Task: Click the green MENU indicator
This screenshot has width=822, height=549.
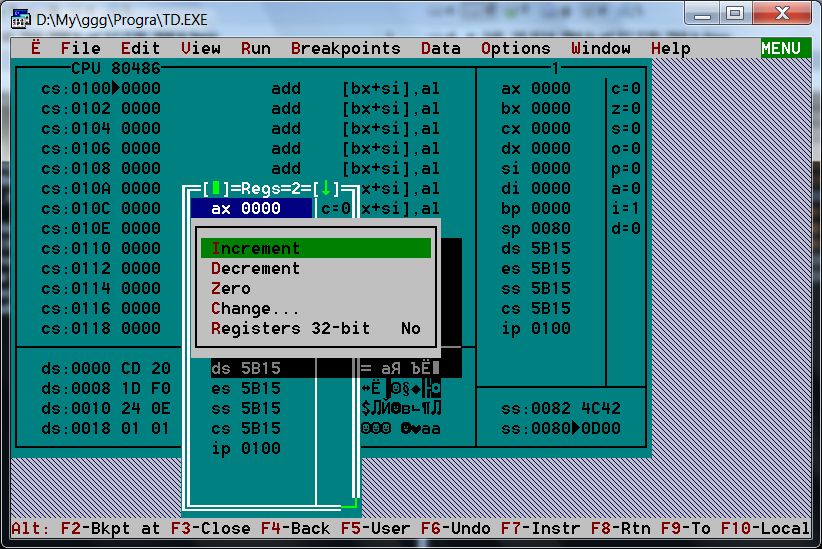Action: [781, 48]
